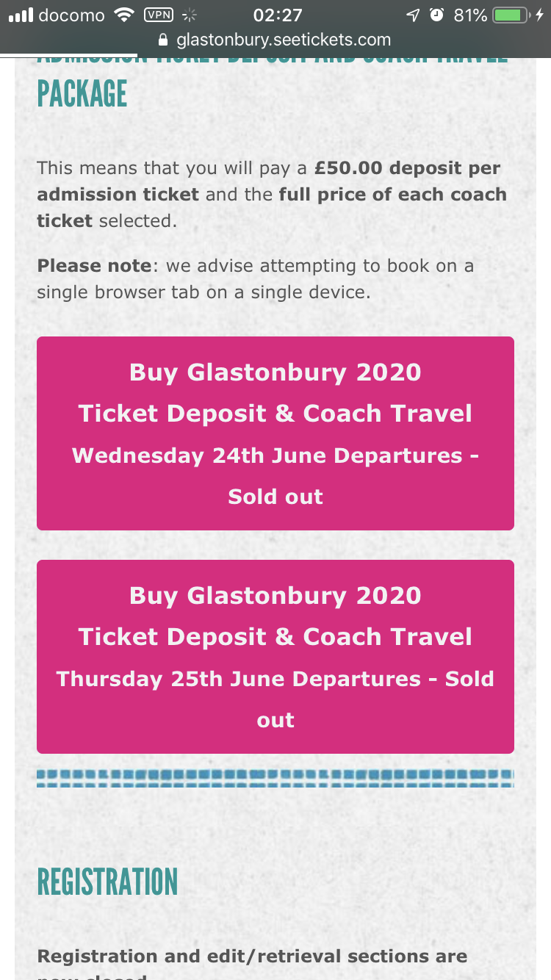Tap the cellular signal strength bars
Image resolution: width=551 pixels, height=980 pixels.
click(21, 15)
